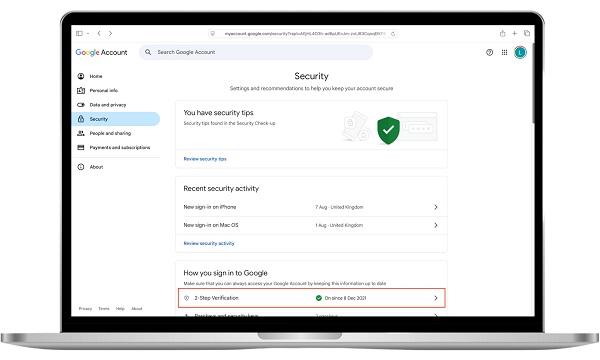The height and width of the screenshot is (360, 600).
Task: Expand chevron for 2-Step Verification
Action: click(435, 298)
